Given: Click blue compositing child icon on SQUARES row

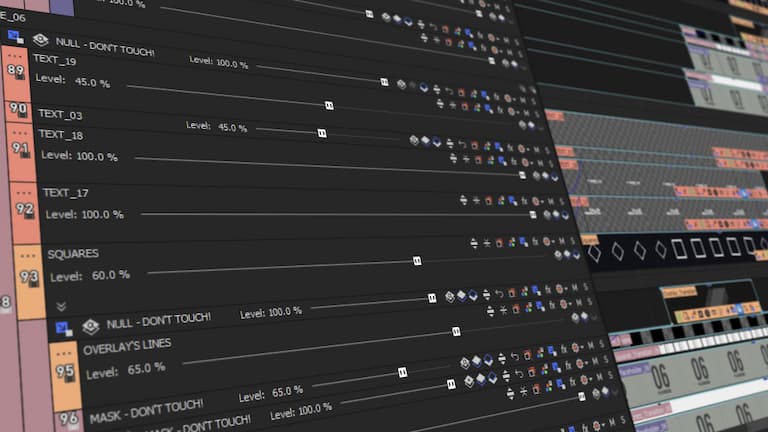Looking at the screenshot, I should 523,242.
